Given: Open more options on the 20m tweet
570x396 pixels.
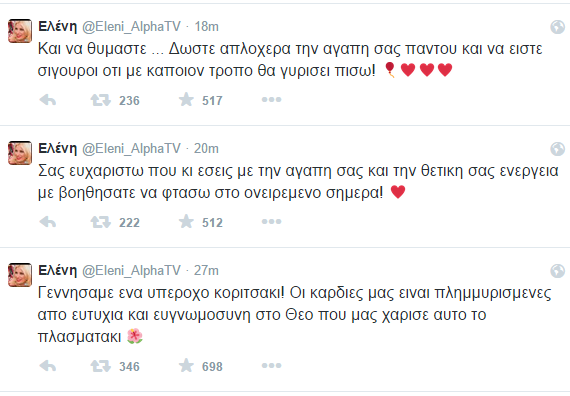Looking at the screenshot, I should pos(272,222).
